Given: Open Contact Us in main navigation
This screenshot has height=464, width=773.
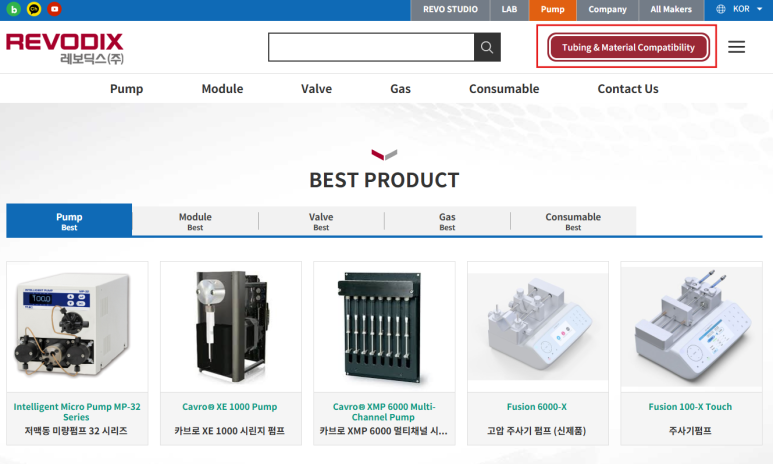Looking at the screenshot, I should pyautogui.click(x=628, y=89).
